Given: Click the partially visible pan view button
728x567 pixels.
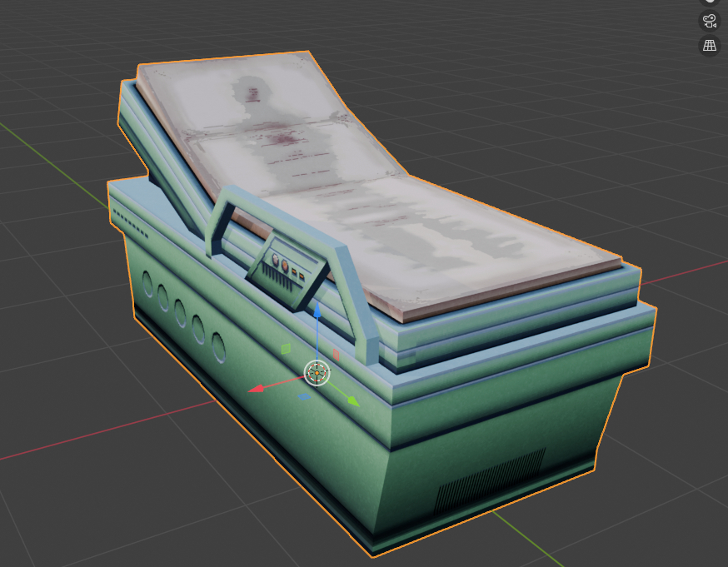Looking at the screenshot, I should click(x=709, y=2).
